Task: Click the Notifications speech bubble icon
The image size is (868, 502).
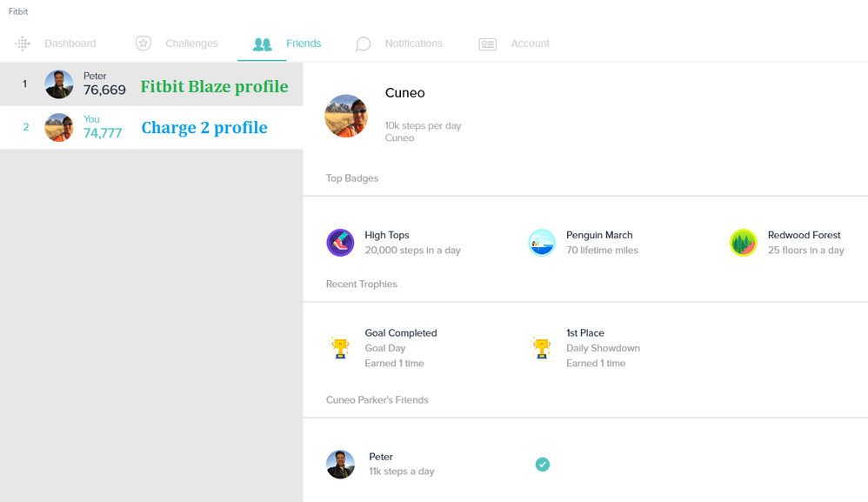Action: click(363, 44)
